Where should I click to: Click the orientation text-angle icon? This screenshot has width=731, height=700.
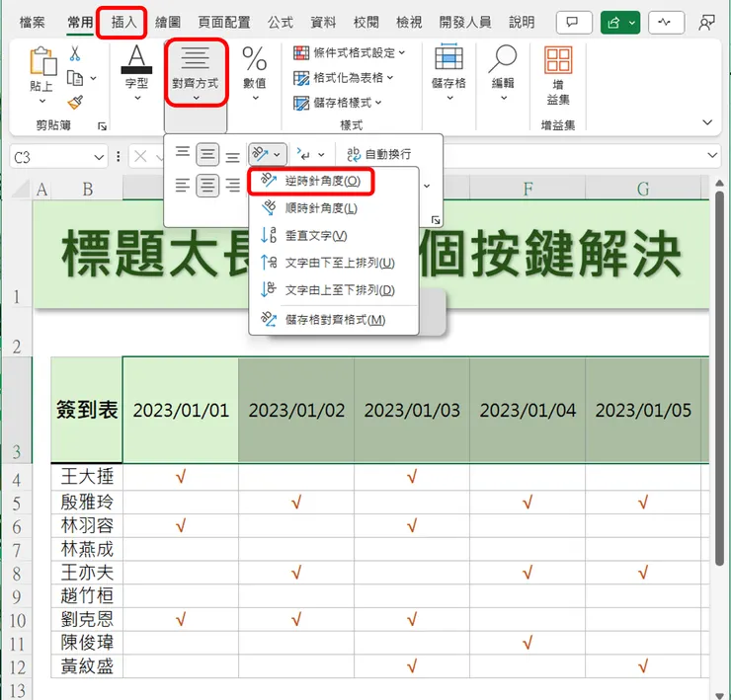(261, 154)
